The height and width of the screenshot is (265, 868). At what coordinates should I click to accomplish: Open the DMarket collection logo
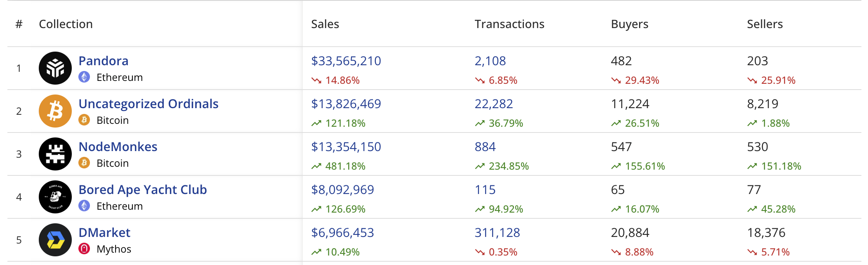tap(55, 240)
